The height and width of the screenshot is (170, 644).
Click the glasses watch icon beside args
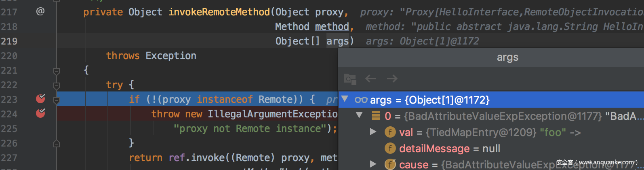[x=361, y=100]
